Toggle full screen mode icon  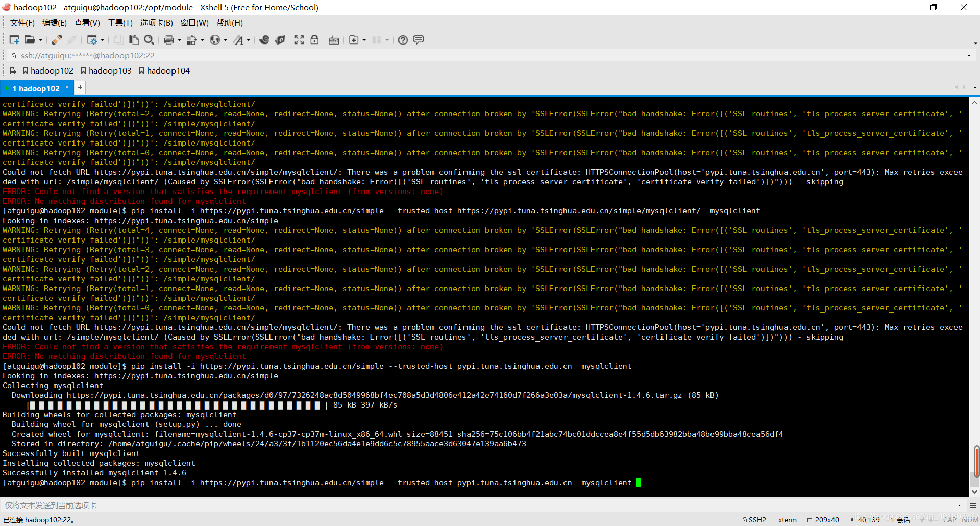point(299,40)
